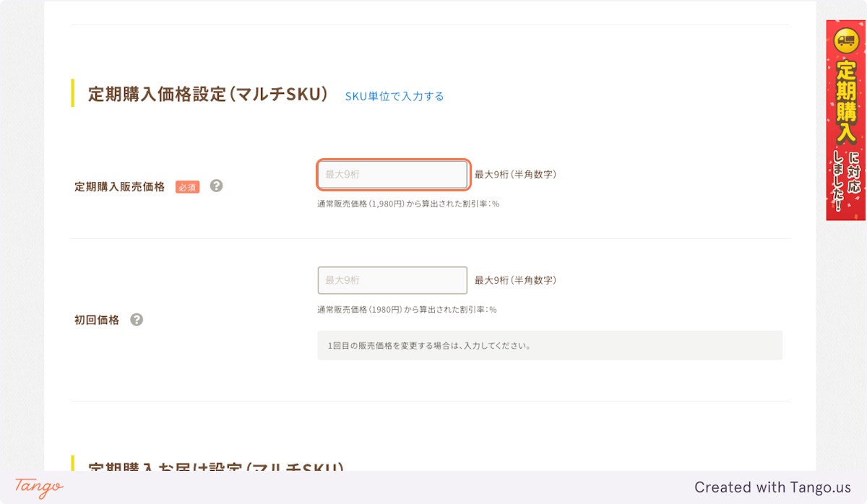Click the Tango logo

pyautogui.click(x=39, y=487)
